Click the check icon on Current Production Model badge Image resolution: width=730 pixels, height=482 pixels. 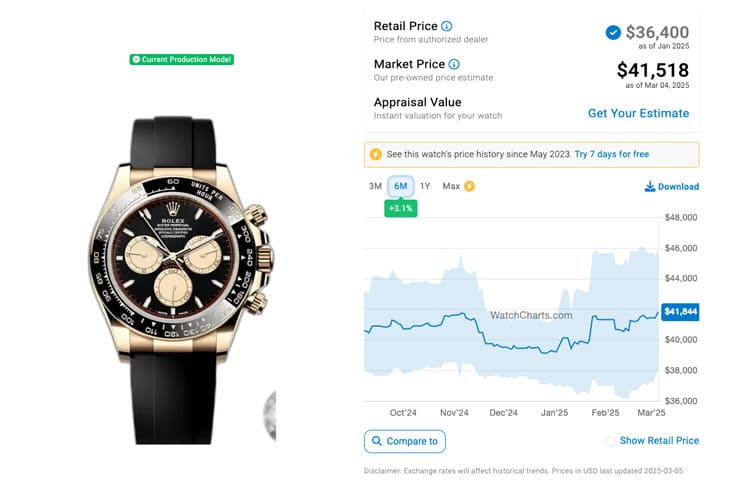click(136, 60)
